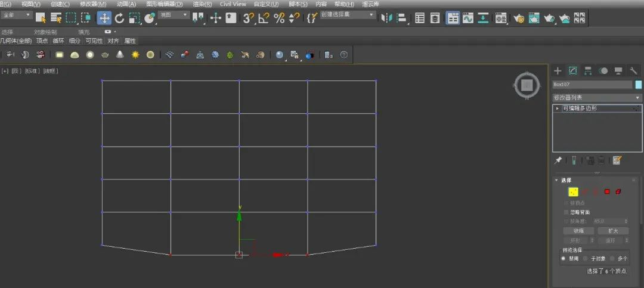Activate the Select and Rotate tool
The height and width of the screenshot is (288, 644).
pos(119,18)
